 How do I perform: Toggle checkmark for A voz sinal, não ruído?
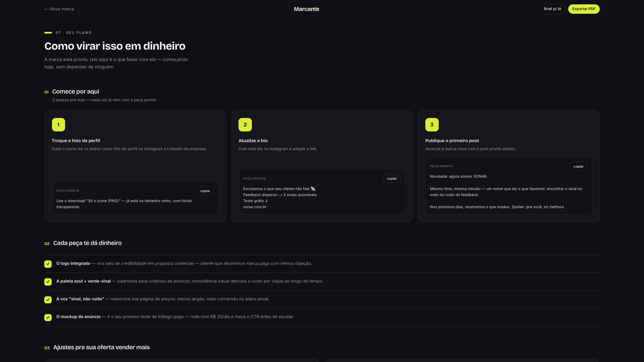pyautogui.click(x=48, y=300)
